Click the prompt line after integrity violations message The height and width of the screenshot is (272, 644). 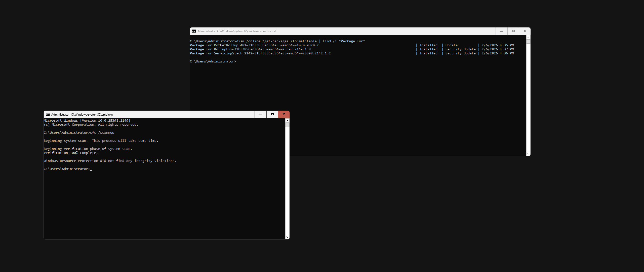pyautogui.click(x=67, y=169)
